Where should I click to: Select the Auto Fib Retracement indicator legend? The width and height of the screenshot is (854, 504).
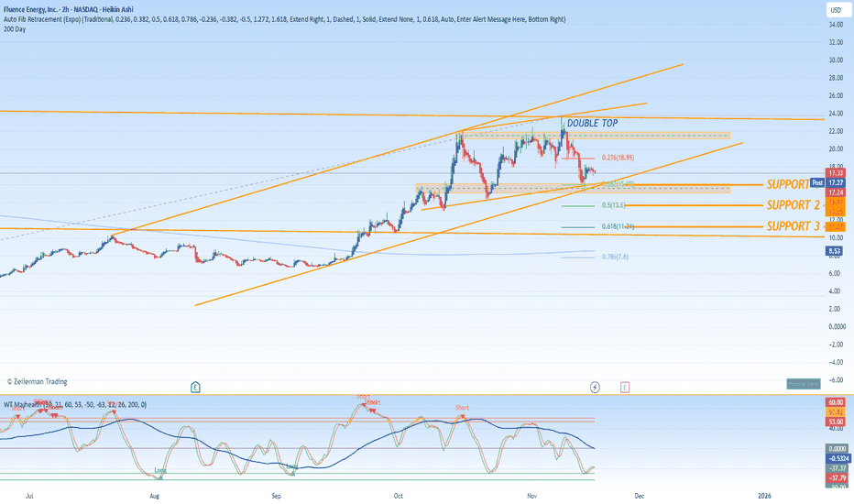click(x=284, y=19)
